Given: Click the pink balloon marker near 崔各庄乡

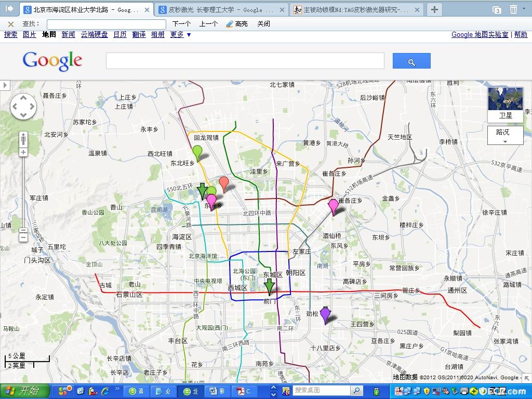Looking at the screenshot, I should tap(333, 207).
